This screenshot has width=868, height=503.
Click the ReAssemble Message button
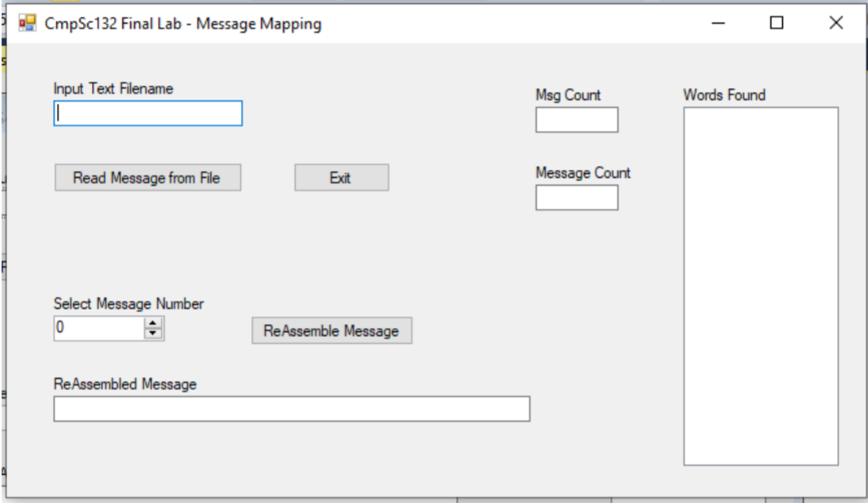click(333, 329)
